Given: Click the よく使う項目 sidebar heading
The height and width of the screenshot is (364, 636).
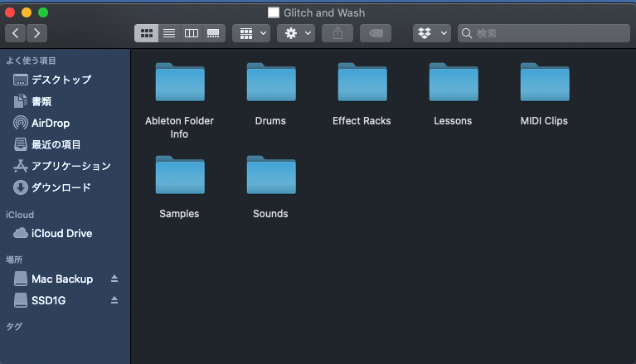Looking at the screenshot, I should tap(31, 61).
